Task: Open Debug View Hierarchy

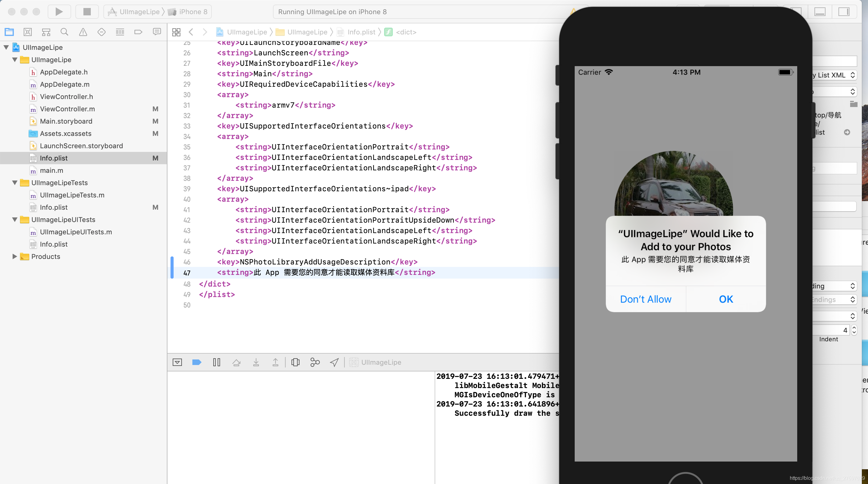Action: click(295, 362)
